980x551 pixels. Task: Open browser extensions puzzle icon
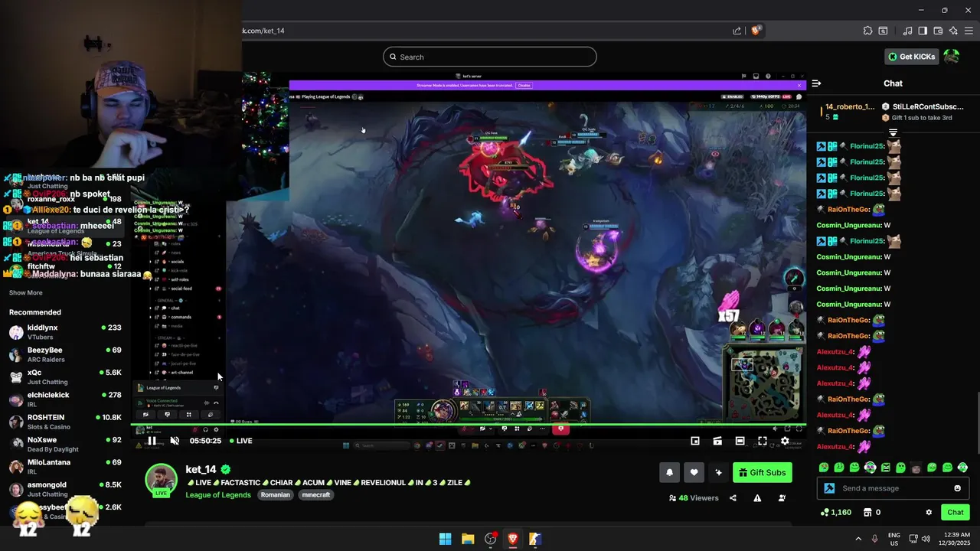(867, 31)
